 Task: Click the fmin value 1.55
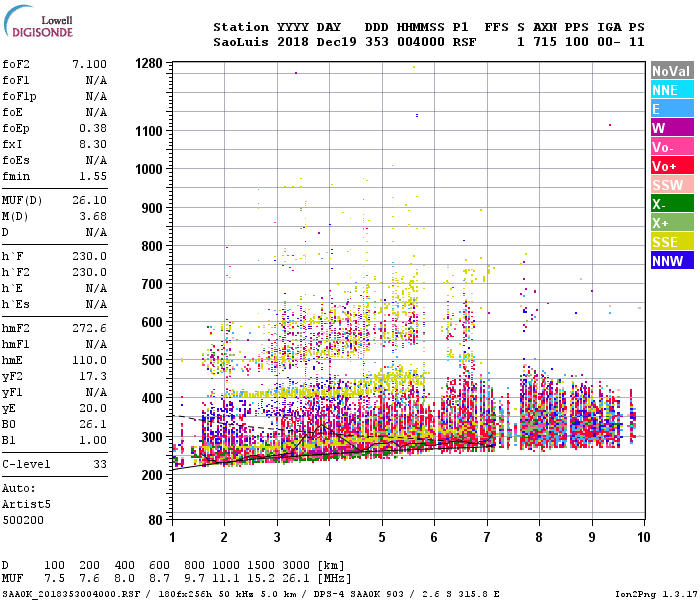[93, 176]
